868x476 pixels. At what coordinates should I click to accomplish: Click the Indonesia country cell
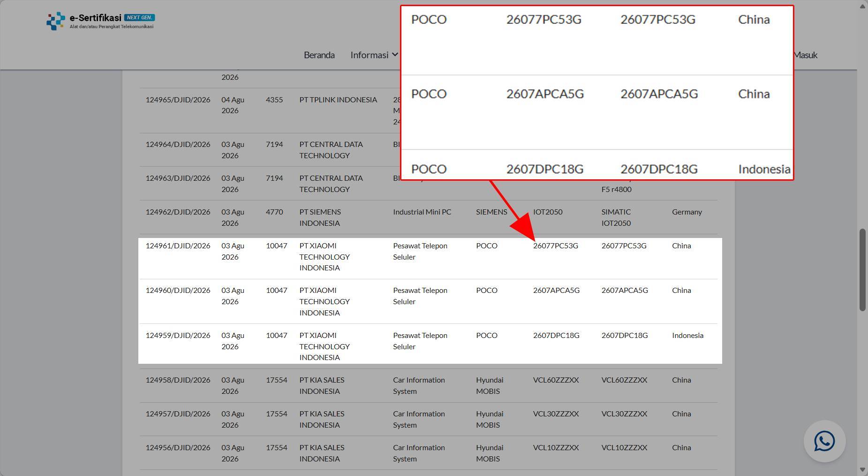point(687,335)
